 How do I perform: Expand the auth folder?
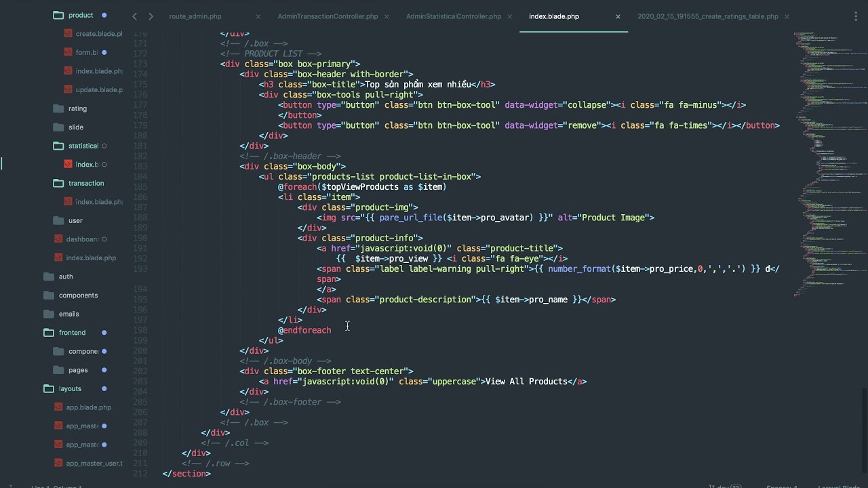click(49, 277)
